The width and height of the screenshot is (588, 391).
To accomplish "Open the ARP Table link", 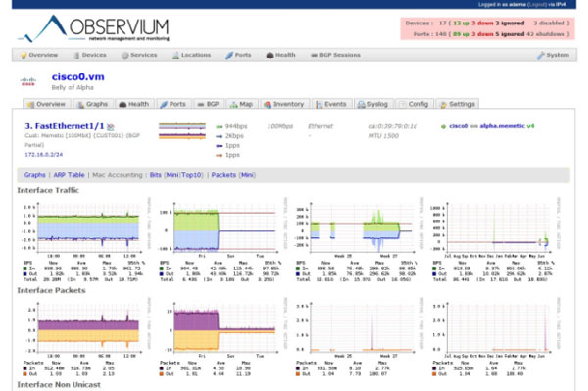I will pos(69,175).
